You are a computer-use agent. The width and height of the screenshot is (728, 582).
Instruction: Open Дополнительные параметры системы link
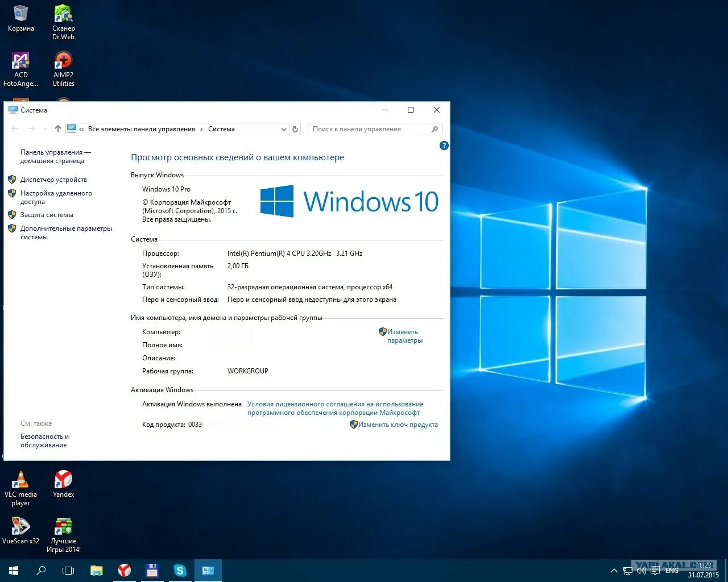coord(66,232)
